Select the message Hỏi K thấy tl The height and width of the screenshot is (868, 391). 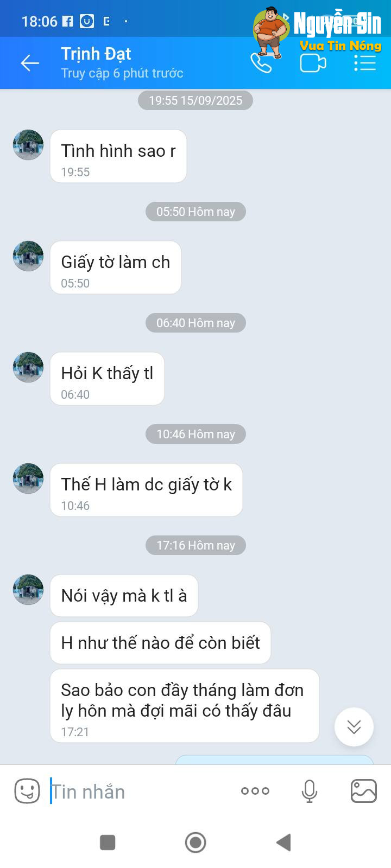[108, 379]
